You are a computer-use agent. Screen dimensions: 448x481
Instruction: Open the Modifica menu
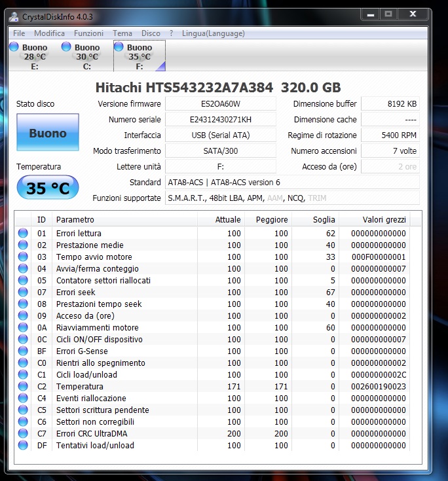point(49,33)
